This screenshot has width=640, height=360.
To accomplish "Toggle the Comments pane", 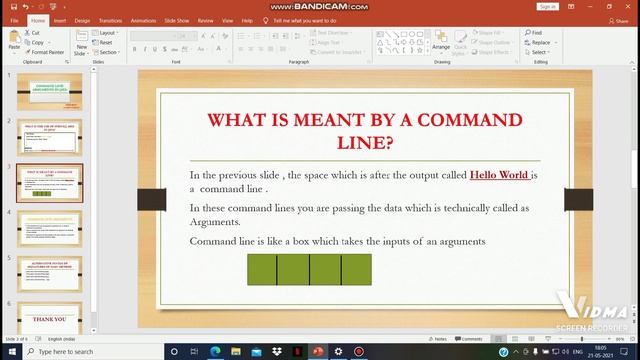I will 469,339.
